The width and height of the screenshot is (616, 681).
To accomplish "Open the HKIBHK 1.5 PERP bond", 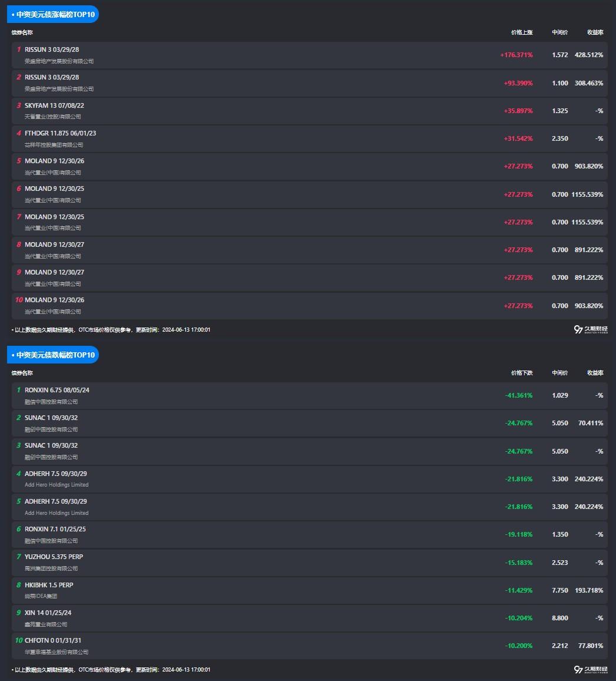I will point(49,585).
